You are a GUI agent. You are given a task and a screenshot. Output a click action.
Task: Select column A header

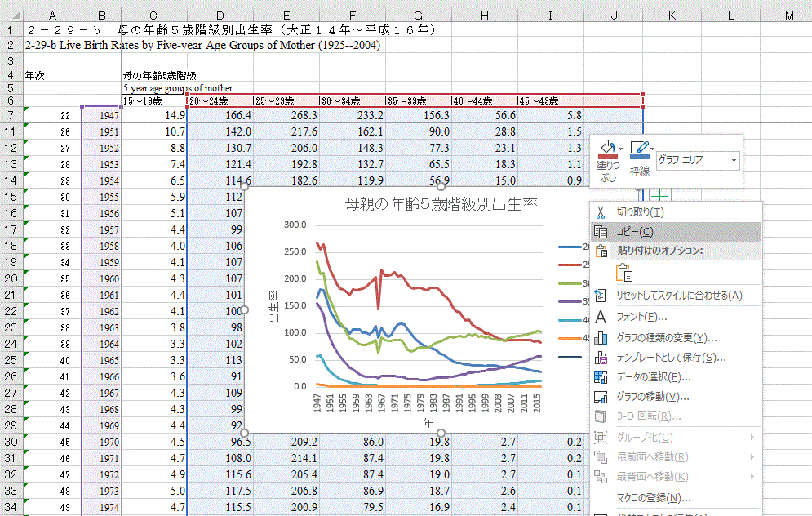52,16
